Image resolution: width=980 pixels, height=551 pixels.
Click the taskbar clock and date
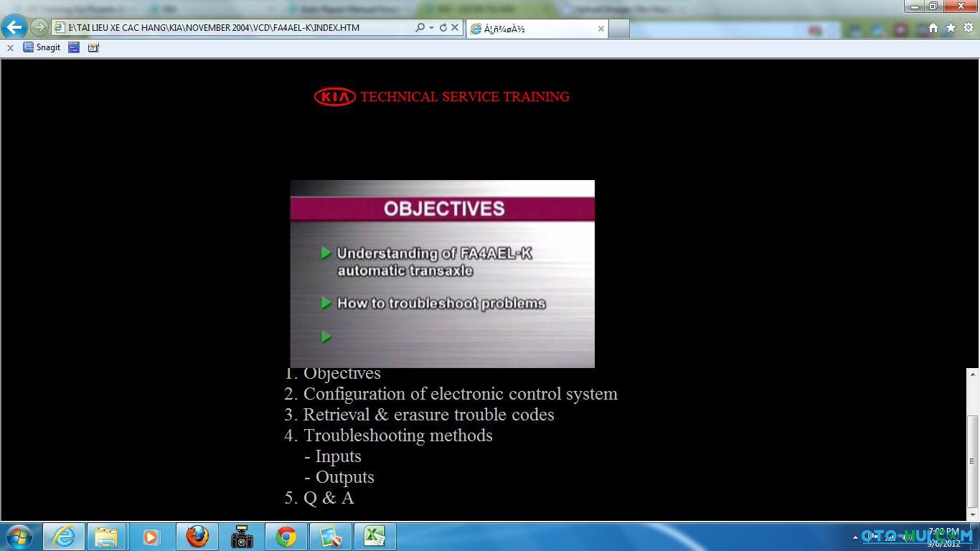point(943,537)
